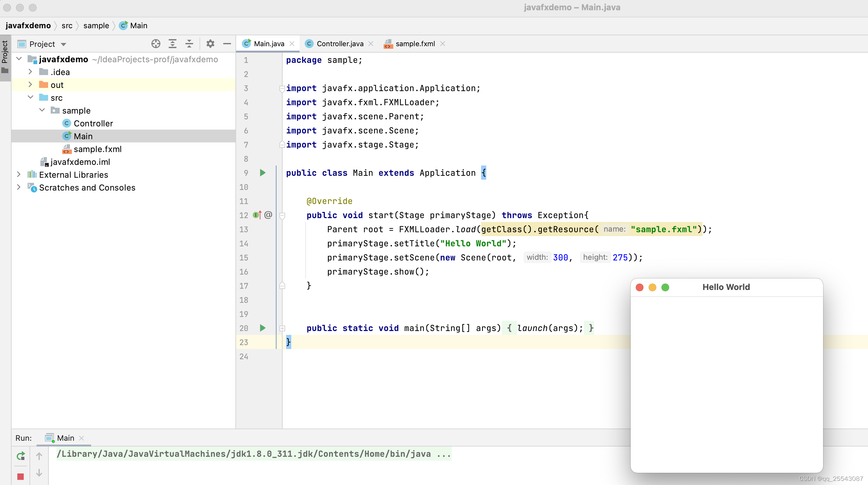Click javafxdemo in the breadcrumb navigation
Image resolution: width=868 pixels, height=485 pixels.
(29, 25)
